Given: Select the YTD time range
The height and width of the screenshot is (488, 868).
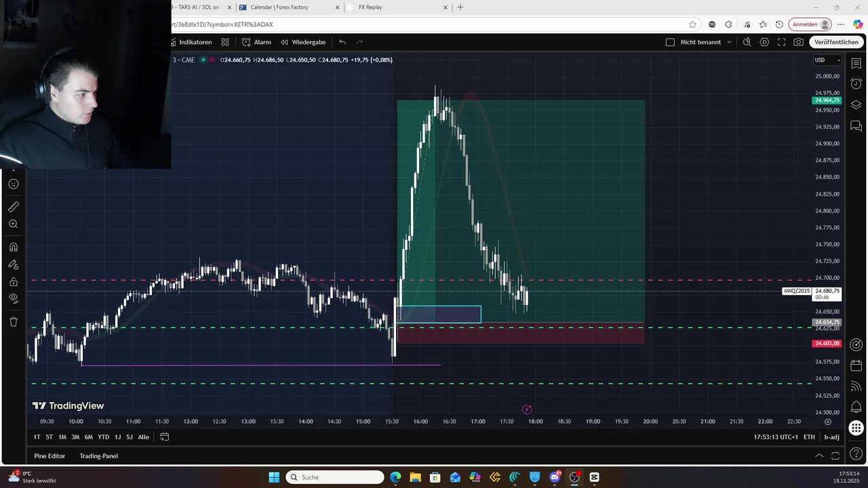Looking at the screenshot, I should [x=103, y=437].
